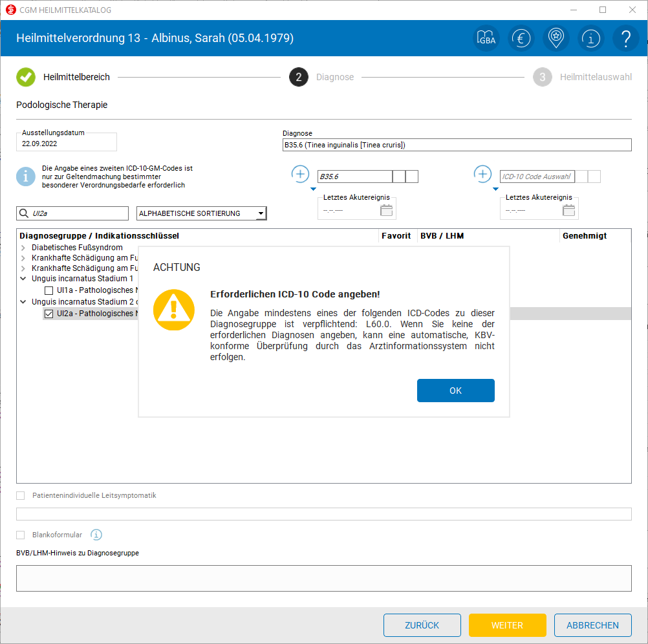
Task: Click the BVB / LHM column header
Action: pos(442,235)
